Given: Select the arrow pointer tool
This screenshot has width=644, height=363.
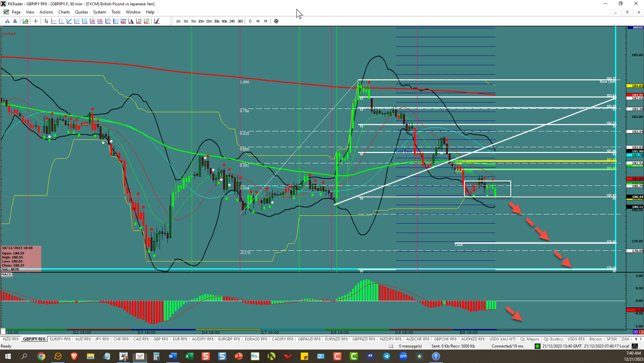Looking at the screenshot, I should pos(46,21).
